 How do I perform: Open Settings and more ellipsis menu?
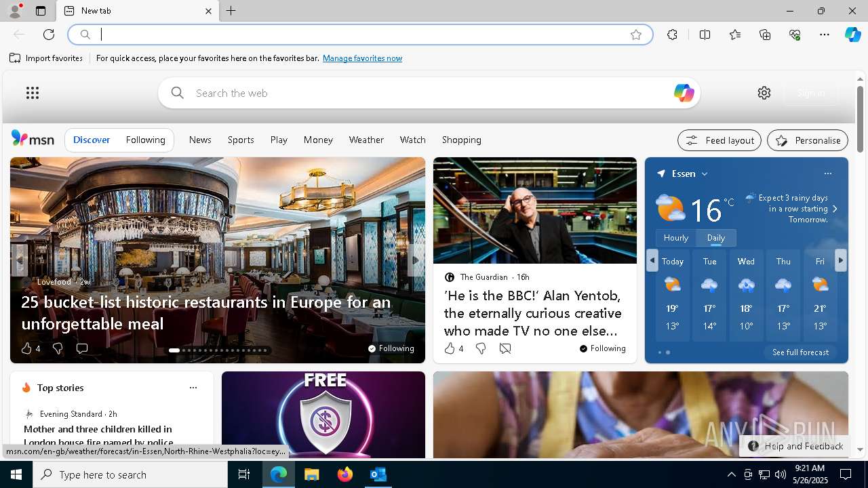tap(825, 35)
